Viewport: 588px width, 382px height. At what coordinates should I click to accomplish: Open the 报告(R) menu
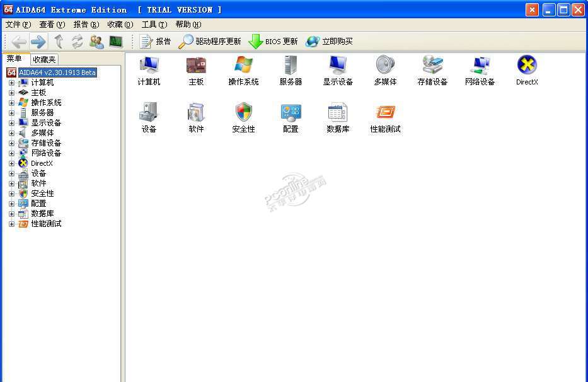coord(86,25)
